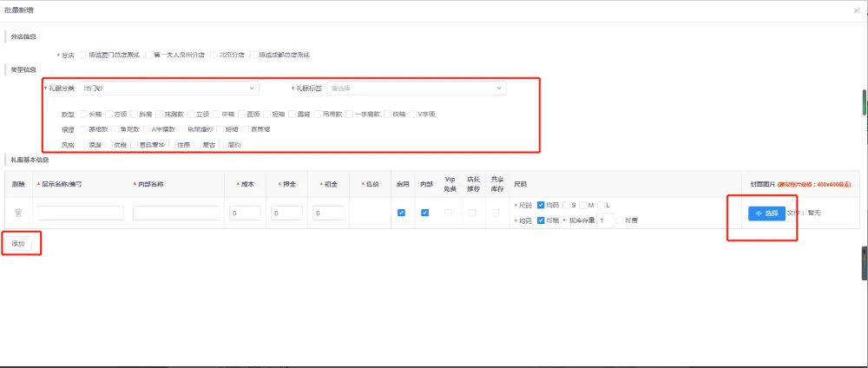868x368 pixels.
Task: Click the 添加 button to add row
Action: (19, 244)
